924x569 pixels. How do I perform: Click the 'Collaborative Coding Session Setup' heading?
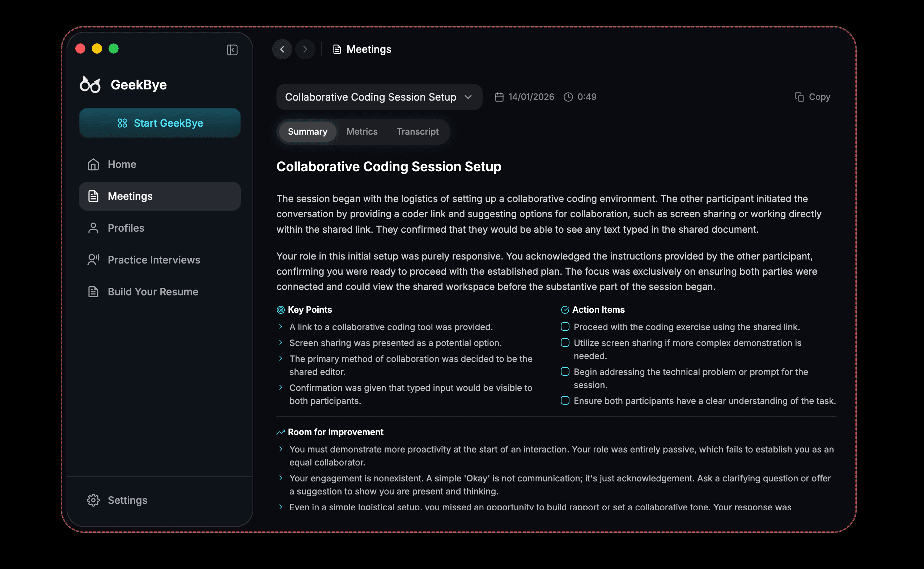click(389, 167)
